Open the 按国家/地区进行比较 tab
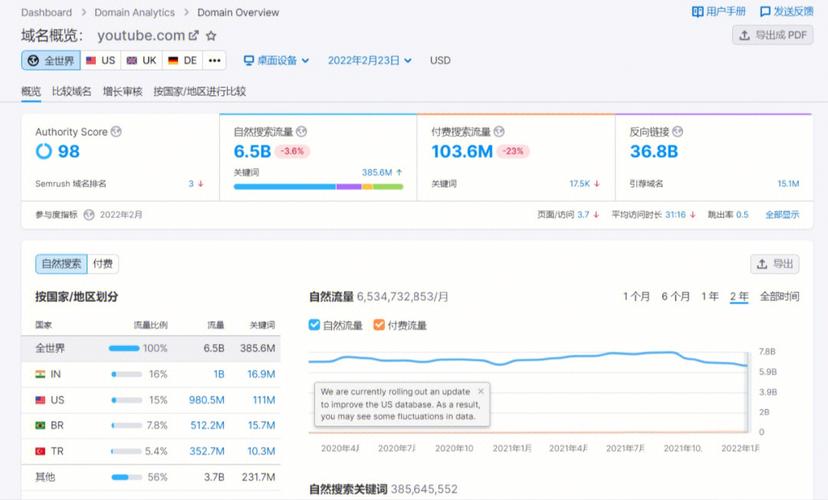The height and width of the screenshot is (500, 828). coord(200,91)
